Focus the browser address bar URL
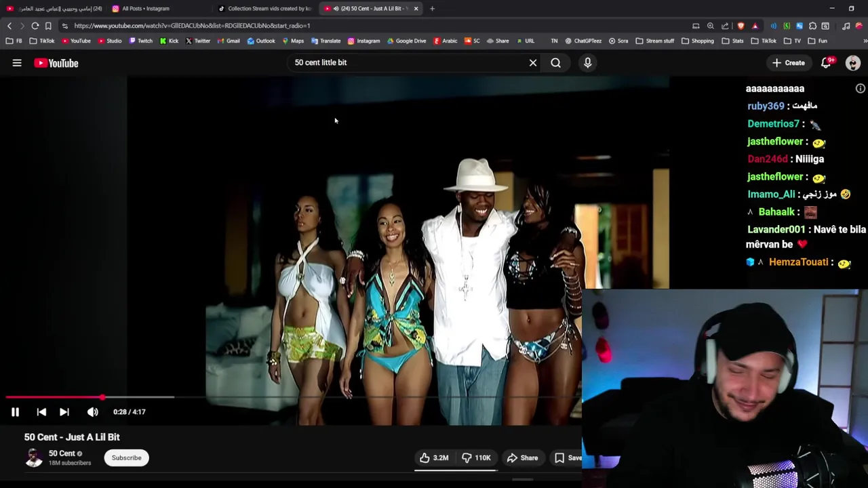This screenshot has height=488, width=868. [192, 26]
